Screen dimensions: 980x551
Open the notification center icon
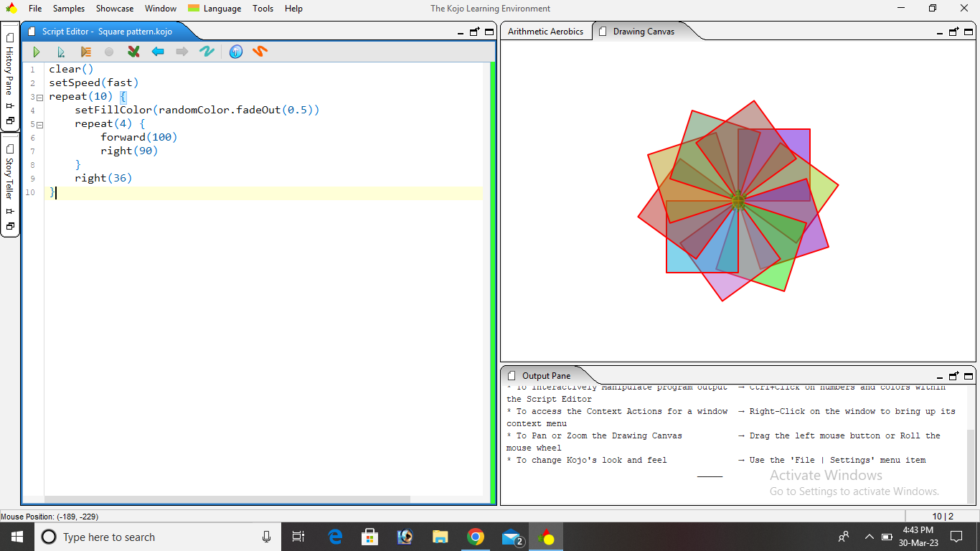[x=956, y=537]
